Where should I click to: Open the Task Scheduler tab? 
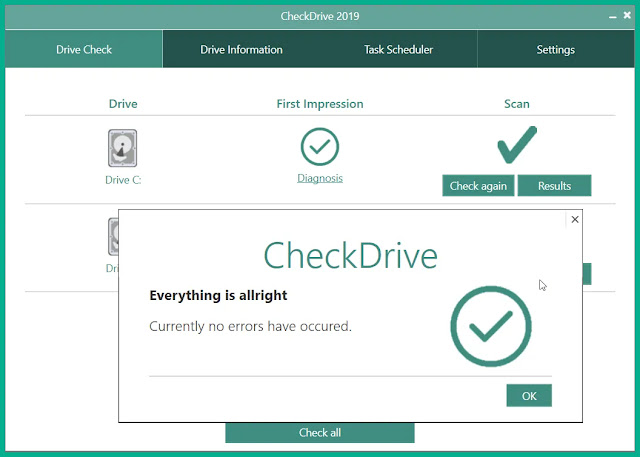(398, 49)
